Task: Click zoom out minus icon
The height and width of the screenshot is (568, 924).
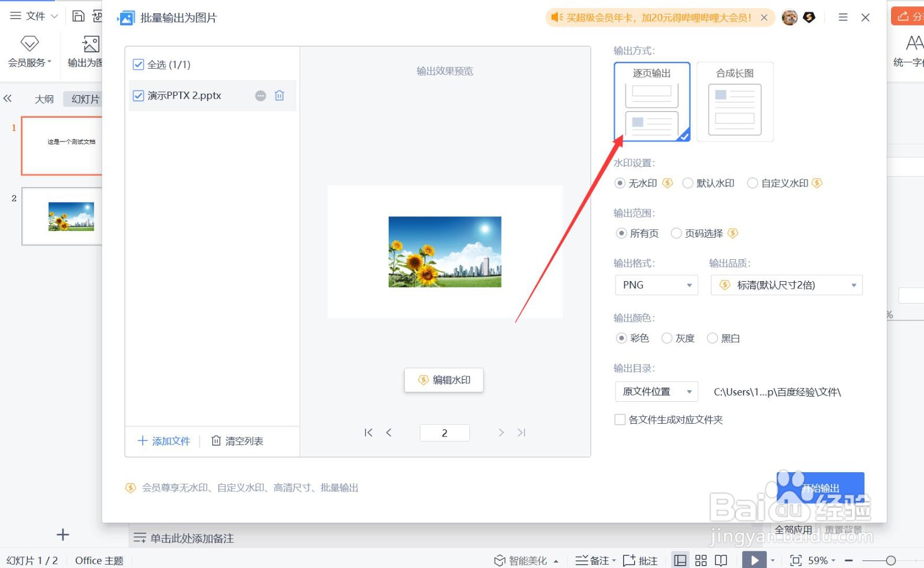Action: point(849,560)
